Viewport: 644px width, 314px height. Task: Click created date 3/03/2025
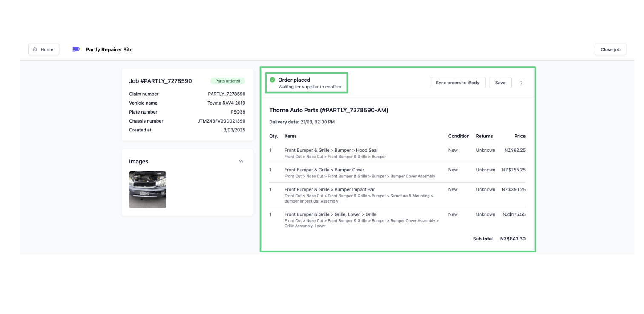[234, 130]
